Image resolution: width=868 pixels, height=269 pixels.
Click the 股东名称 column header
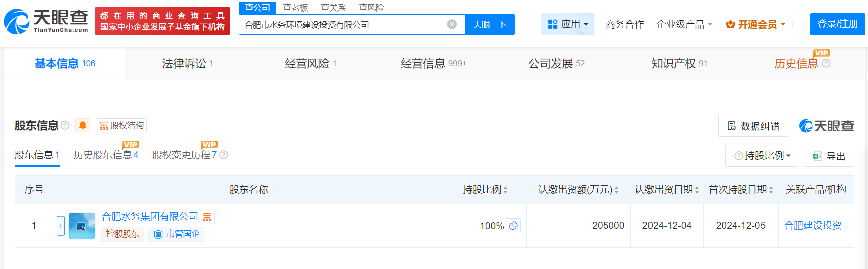pyautogui.click(x=249, y=190)
